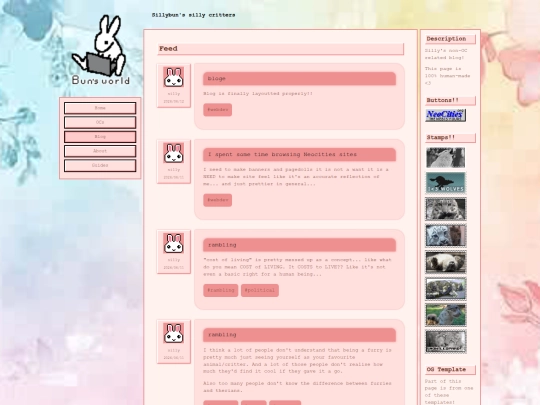
Task: Open 'I spent some time browsing Neocities sites' post
Action: [299, 155]
